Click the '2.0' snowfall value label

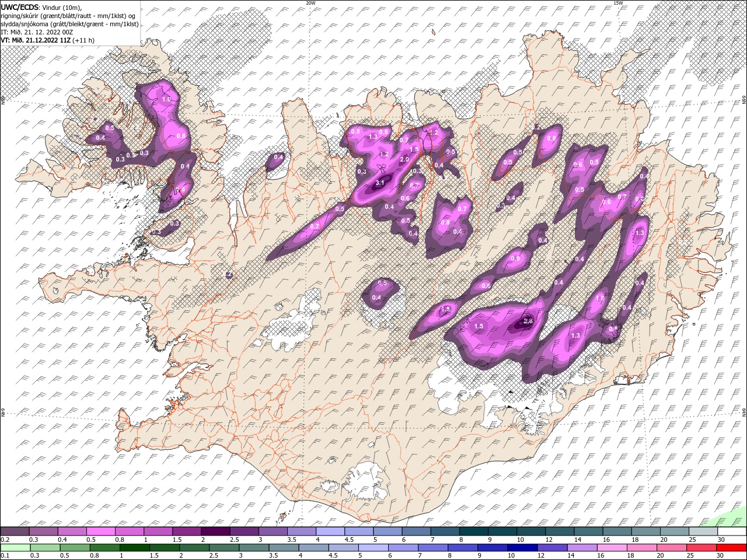404,159
